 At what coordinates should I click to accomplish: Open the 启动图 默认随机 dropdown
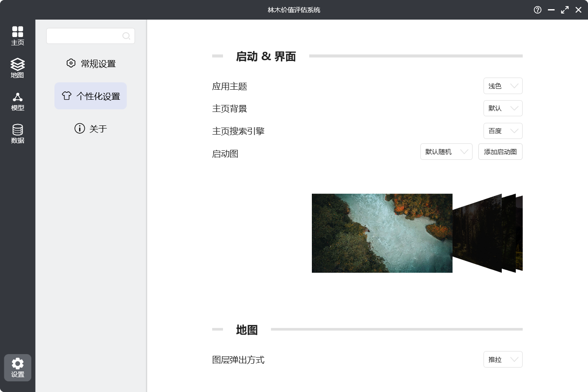(x=446, y=152)
